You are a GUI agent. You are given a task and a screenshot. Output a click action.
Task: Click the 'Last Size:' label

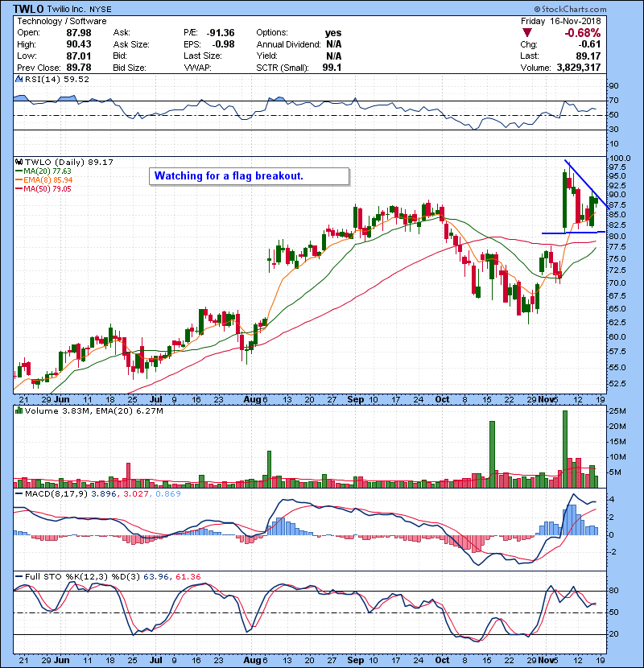[203, 56]
